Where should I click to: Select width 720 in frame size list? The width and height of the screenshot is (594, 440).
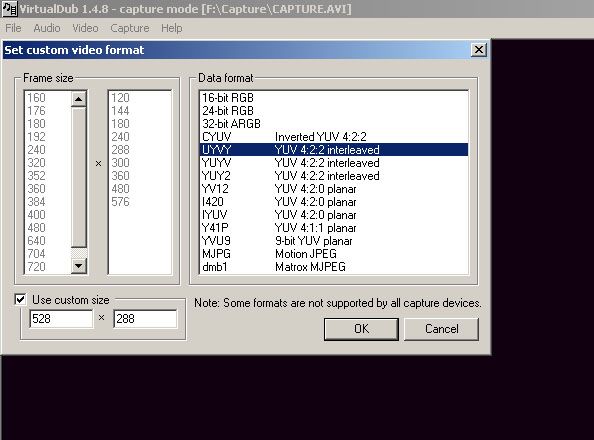click(48, 267)
